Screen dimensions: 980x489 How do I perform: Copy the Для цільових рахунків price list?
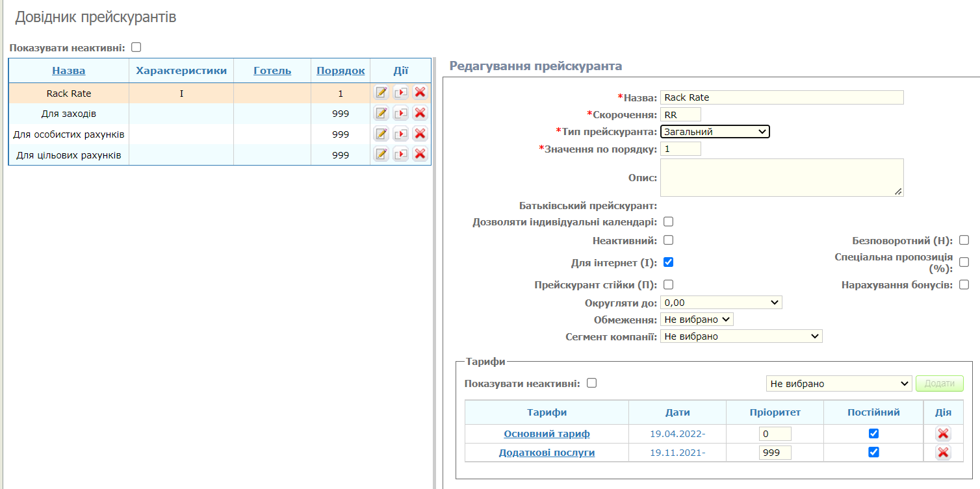click(x=400, y=155)
